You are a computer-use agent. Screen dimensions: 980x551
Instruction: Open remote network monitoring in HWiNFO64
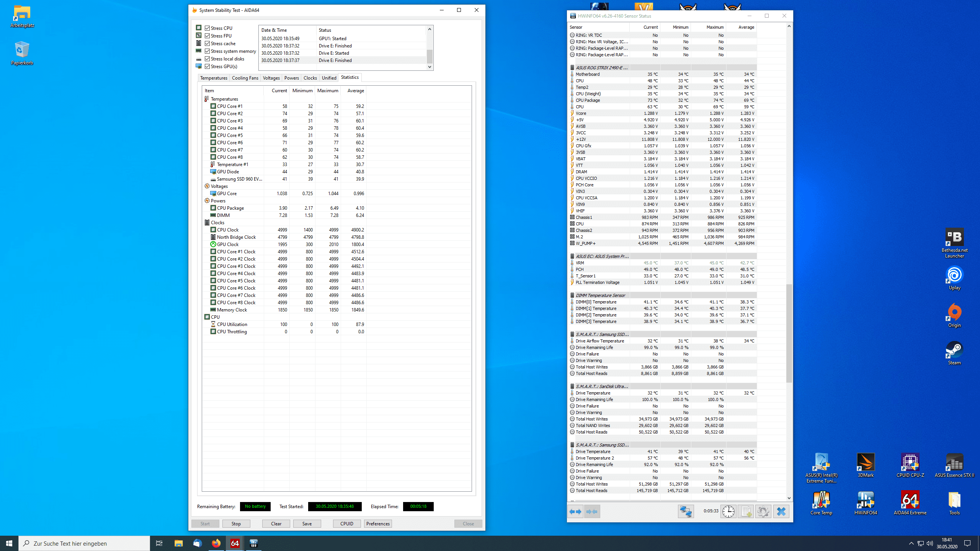[x=686, y=512]
